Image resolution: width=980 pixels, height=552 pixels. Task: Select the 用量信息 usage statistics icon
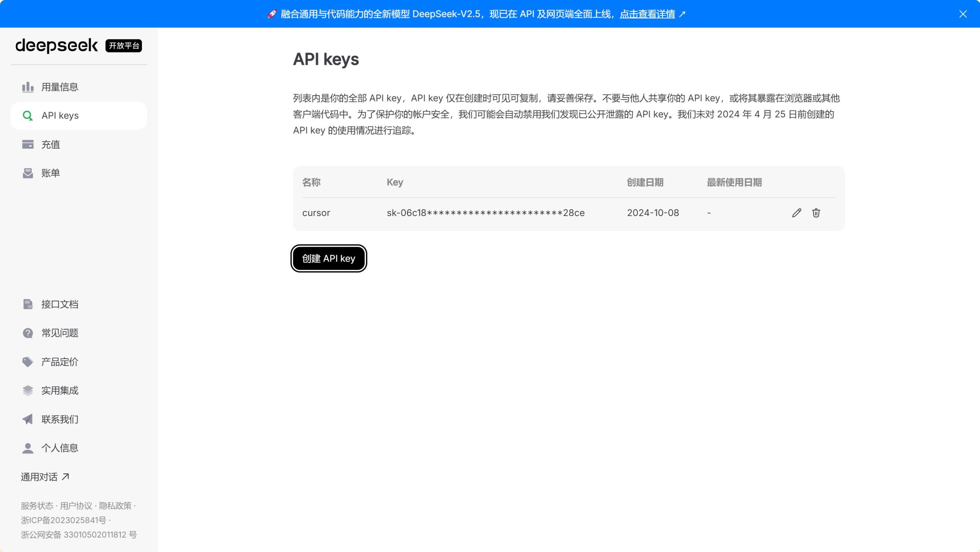[28, 87]
